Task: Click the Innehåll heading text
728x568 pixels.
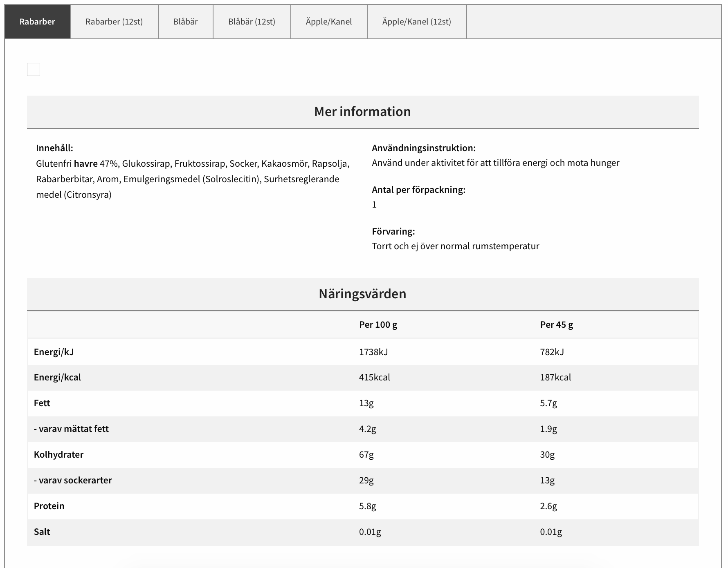Action: coord(54,148)
